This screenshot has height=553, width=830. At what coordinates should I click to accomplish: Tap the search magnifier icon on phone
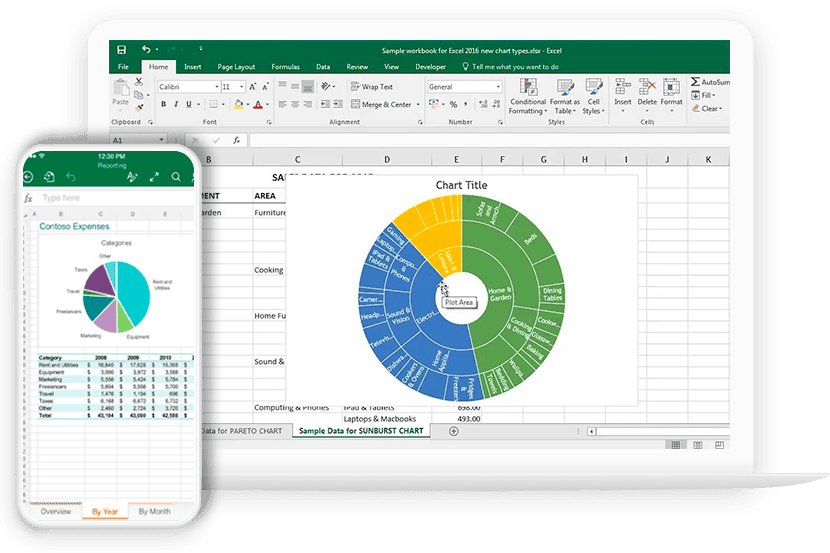click(x=176, y=177)
